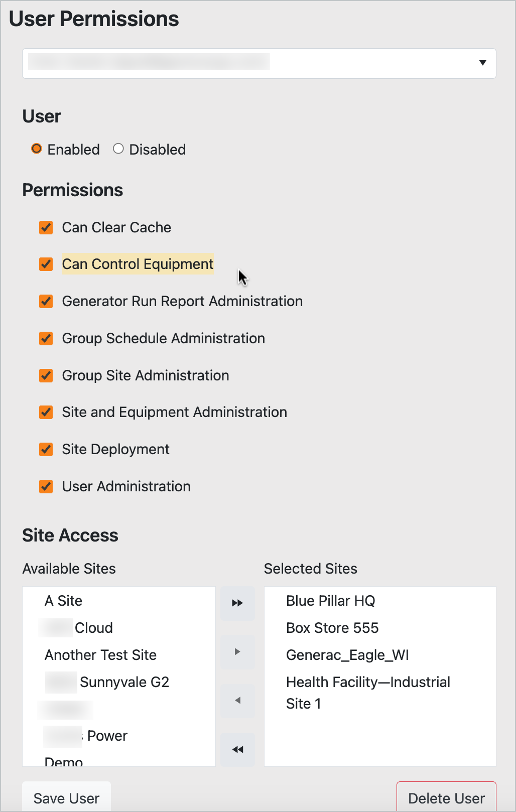Viewport: 516px width, 812px height.
Task: Choose Blue Pillar HQ in Selected Sites
Action: point(330,601)
